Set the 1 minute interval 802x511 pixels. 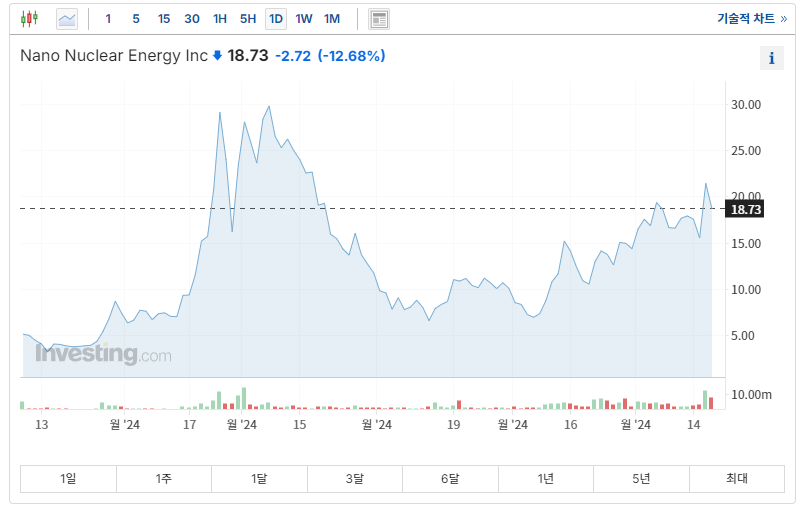coord(108,19)
